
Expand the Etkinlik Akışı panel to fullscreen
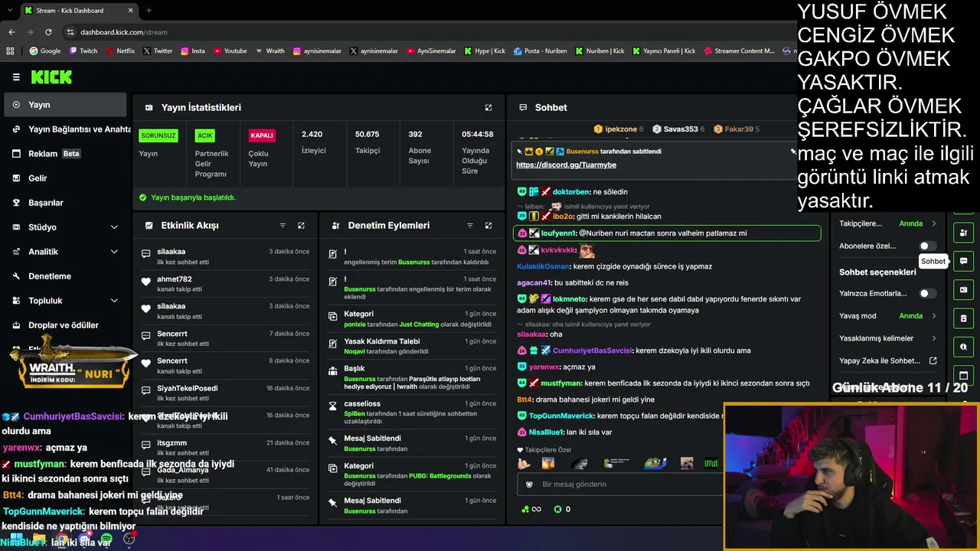coord(301,226)
